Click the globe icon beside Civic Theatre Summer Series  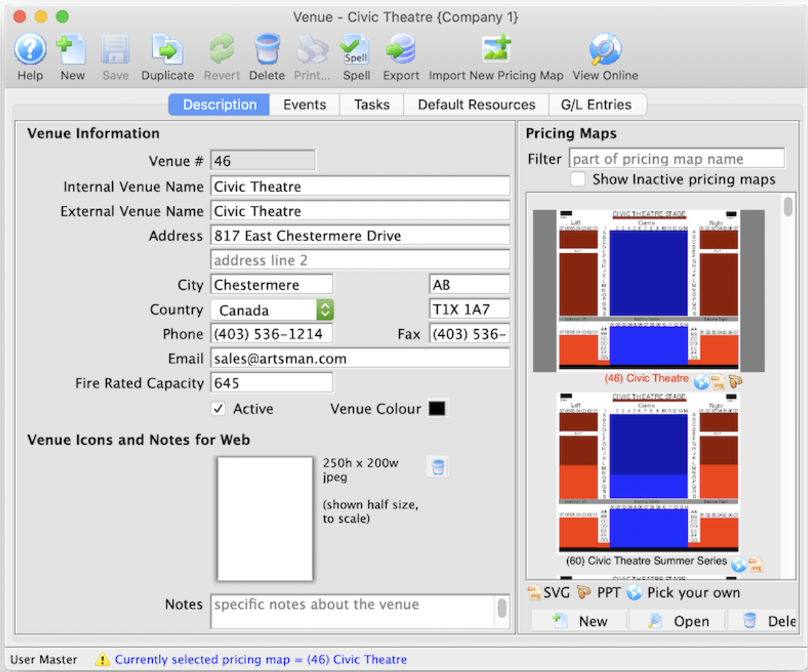pos(739,565)
